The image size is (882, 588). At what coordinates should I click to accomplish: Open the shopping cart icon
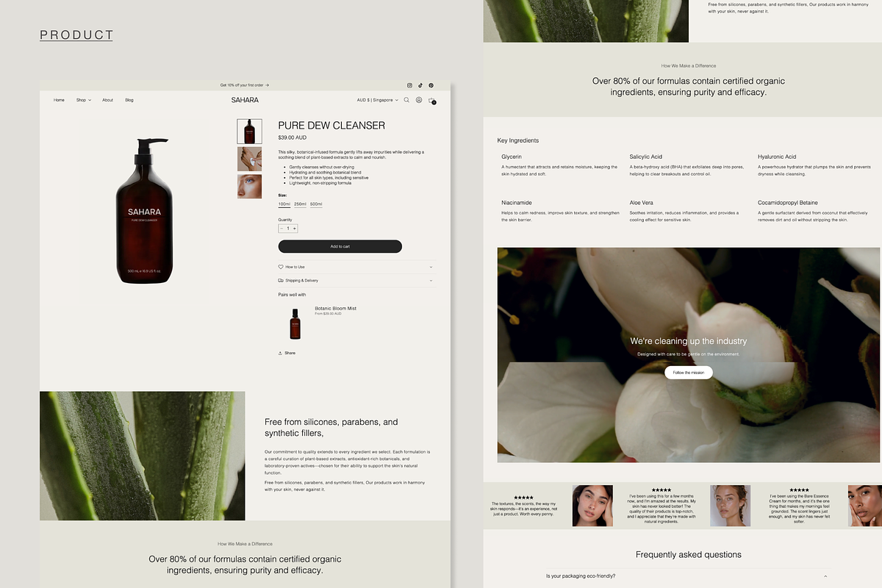432,101
